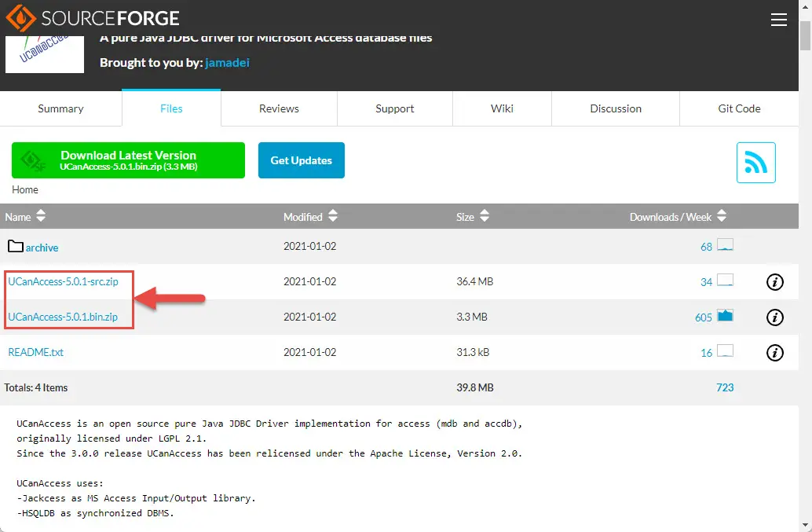Image resolution: width=812 pixels, height=532 pixels.
Task: View download stats chart for UCanAccess-5.0.1.bin.zip
Action: tap(724, 317)
